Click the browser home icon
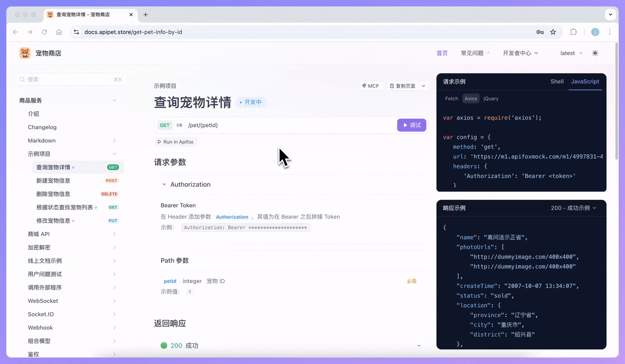The height and width of the screenshot is (364, 625). coord(59,32)
